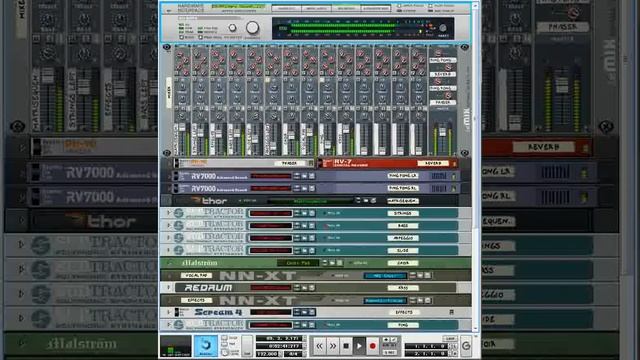Screen dimensions: 640x360
Task: Open the Choir Pad patch display on Malstrom
Action: coord(298,263)
